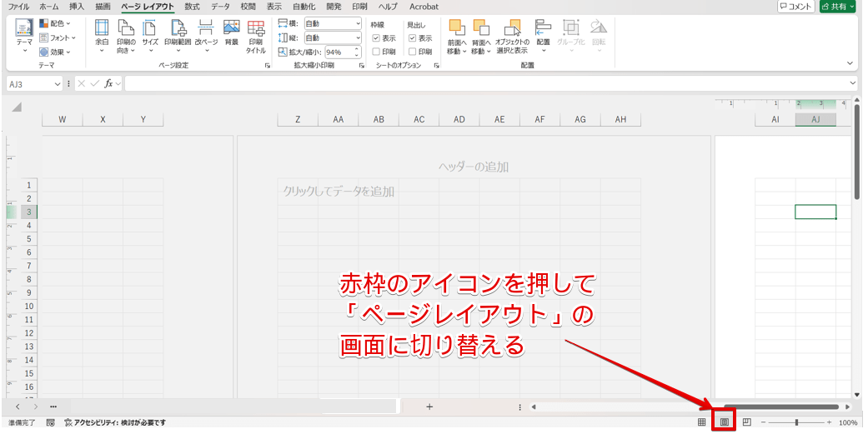Open the 効果 effects dropdown
The width and height of the screenshot is (868, 434).
pyautogui.click(x=55, y=52)
